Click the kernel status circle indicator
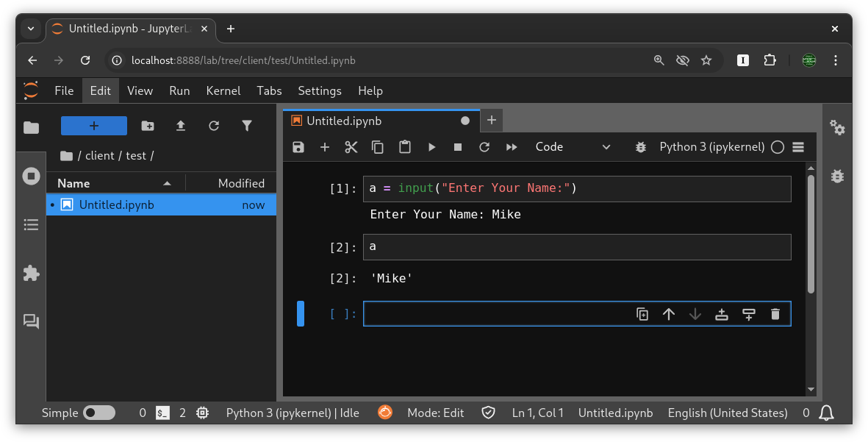868x442 pixels. [x=778, y=147]
